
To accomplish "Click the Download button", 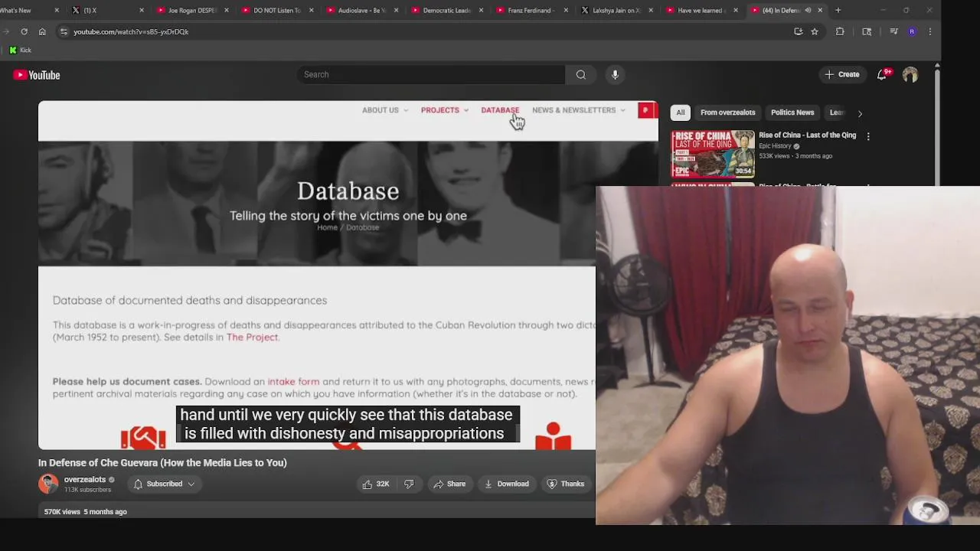I will click(507, 484).
